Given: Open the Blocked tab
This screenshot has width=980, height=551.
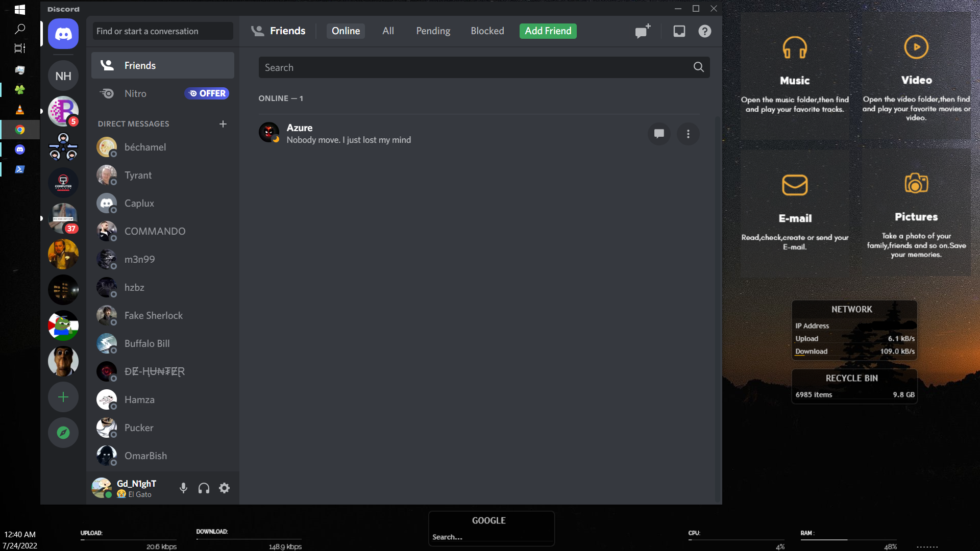Looking at the screenshot, I should [487, 31].
